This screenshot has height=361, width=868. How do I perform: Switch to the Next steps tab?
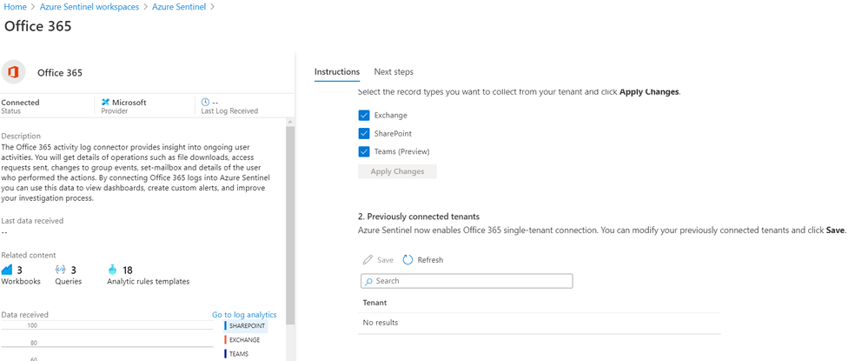click(x=394, y=72)
